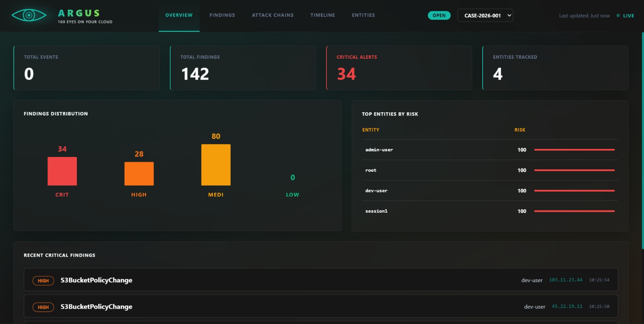Click the 80 value above MEDI bar
644x324 pixels.
coord(216,136)
